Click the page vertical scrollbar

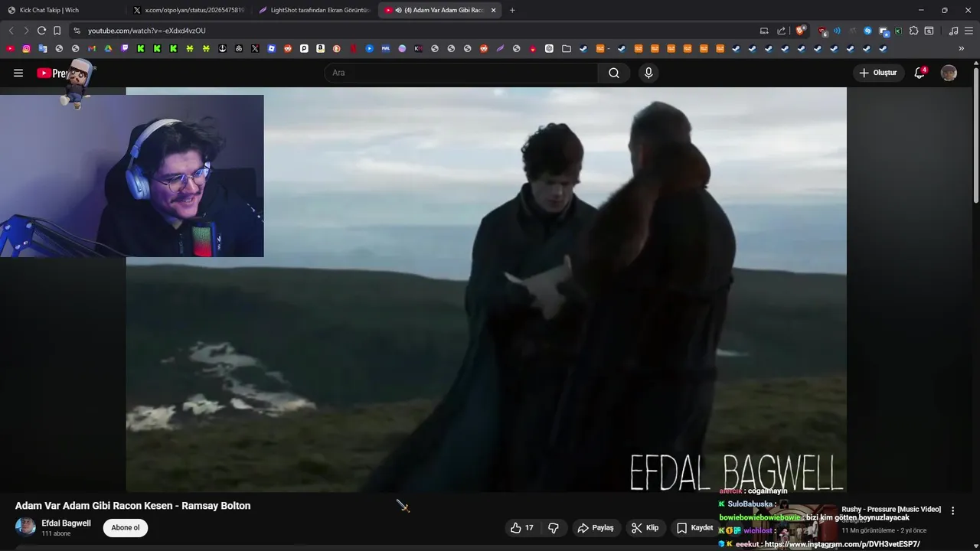[976, 134]
